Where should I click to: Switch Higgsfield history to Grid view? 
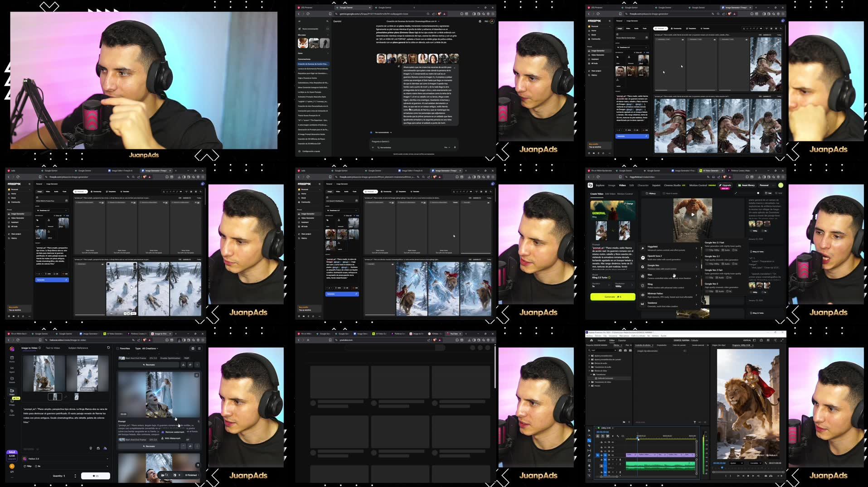click(779, 193)
